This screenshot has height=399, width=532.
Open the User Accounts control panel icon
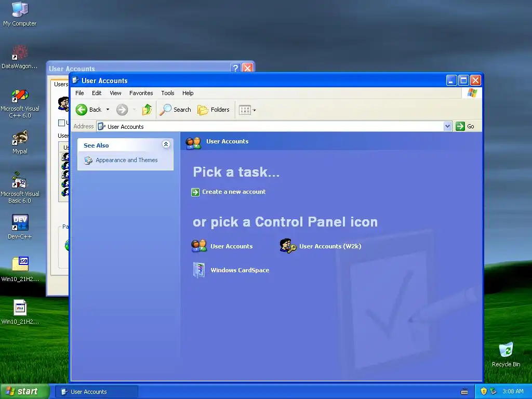[x=199, y=246]
